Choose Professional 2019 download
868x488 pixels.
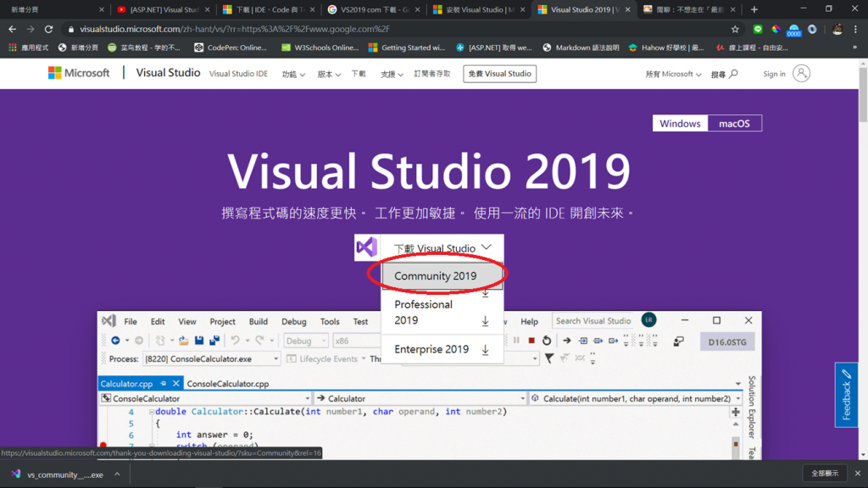coord(442,312)
